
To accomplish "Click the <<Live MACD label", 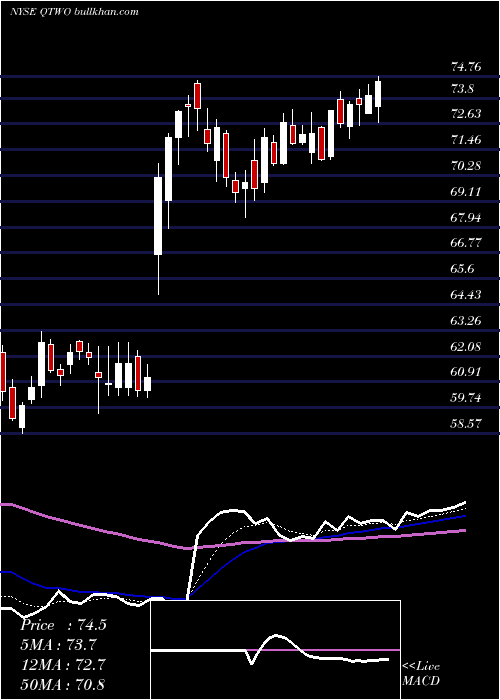I will point(421,674).
